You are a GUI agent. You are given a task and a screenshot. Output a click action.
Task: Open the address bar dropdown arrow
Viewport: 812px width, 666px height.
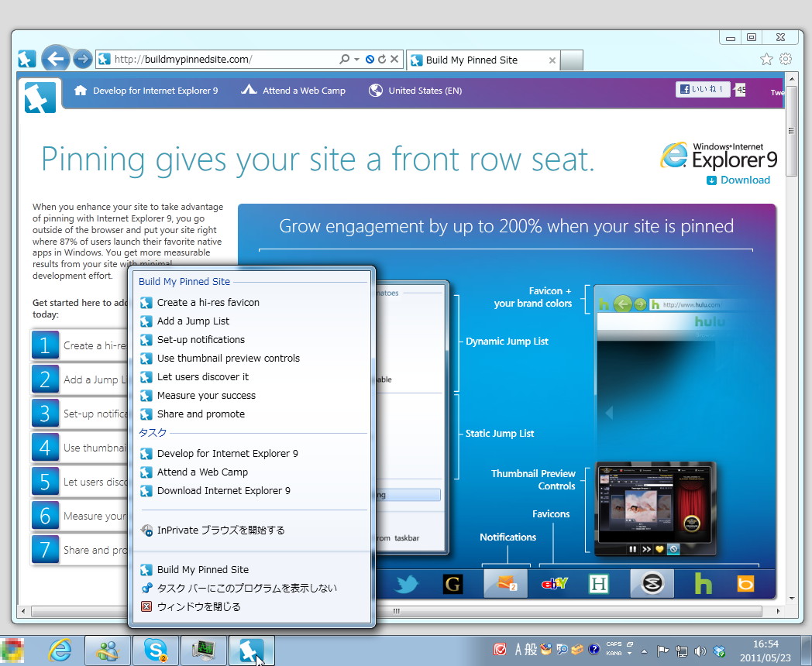(357, 60)
